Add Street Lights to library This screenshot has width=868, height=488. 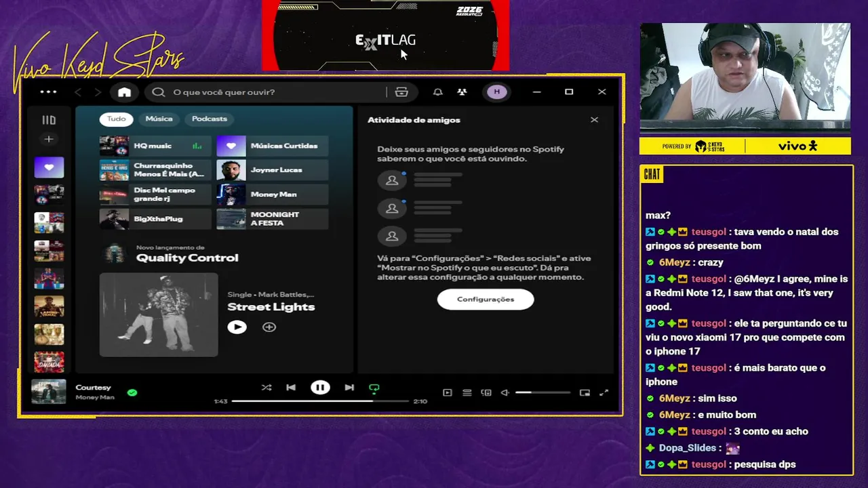[x=269, y=327]
